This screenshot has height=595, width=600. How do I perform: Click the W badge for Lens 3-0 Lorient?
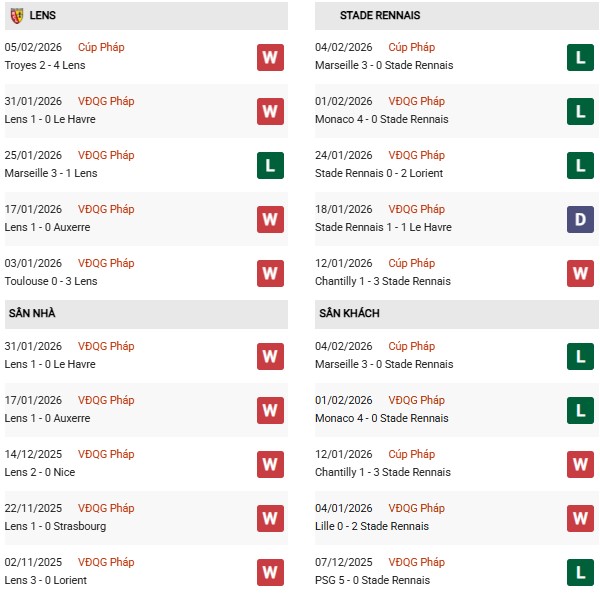(270, 572)
